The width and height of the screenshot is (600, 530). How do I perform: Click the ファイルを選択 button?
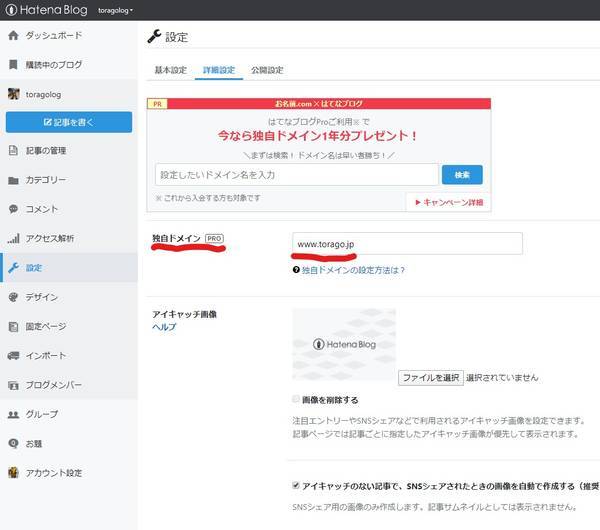pos(431,378)
